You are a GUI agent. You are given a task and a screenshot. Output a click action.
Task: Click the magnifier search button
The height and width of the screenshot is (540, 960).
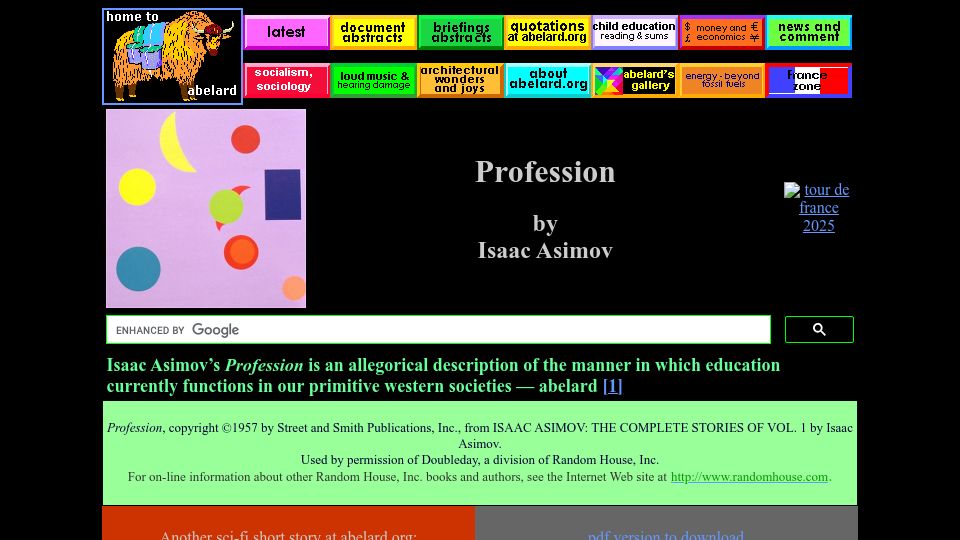pos(819,329)
